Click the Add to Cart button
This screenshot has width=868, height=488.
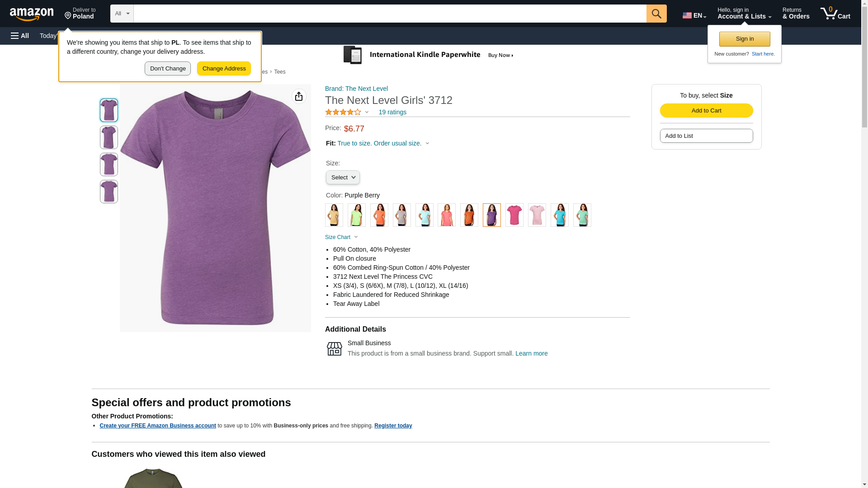click(x=706, y=111)
